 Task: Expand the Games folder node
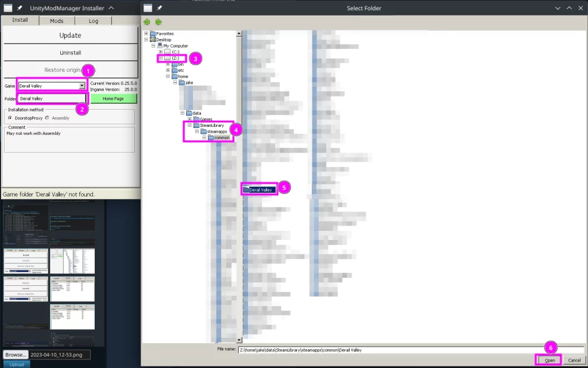[x=189, y=119]
